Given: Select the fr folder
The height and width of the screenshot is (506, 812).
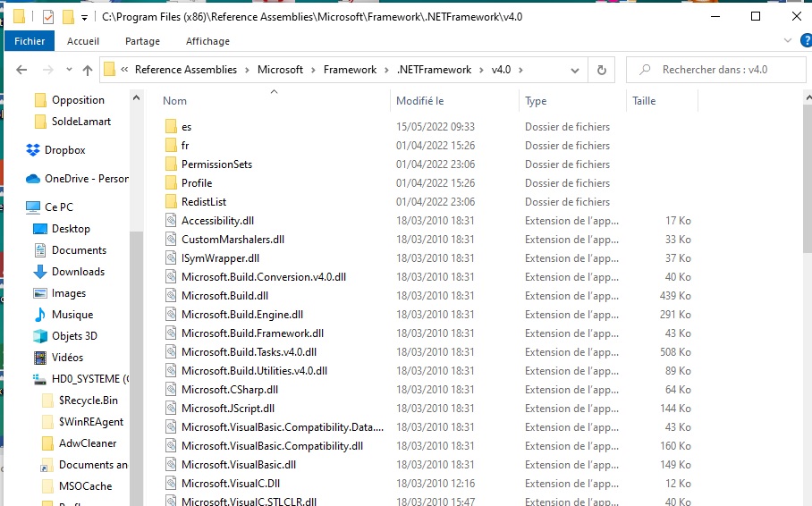Looking at the screenshot, I should tap(185, 146).
